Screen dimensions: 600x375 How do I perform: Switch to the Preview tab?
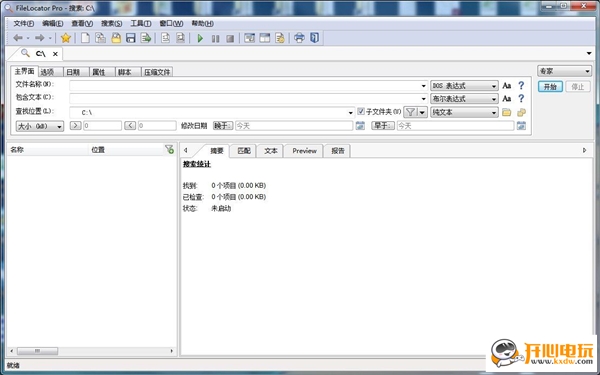pyautogui.click(x=304, y=151)
